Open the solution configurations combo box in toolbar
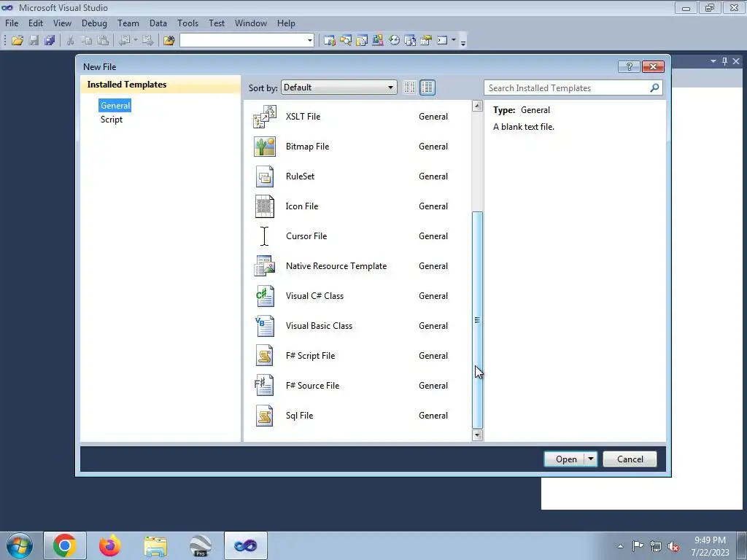747x560 pixels. point(247,41)
